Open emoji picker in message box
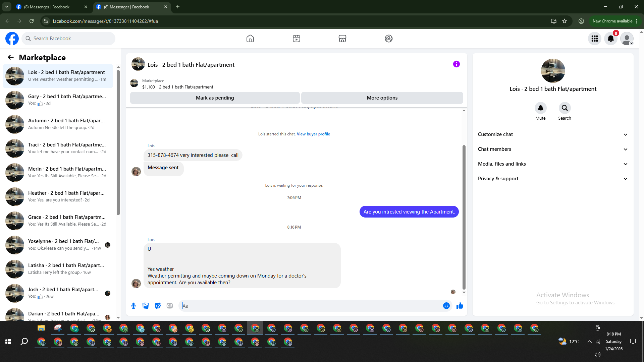644x362 pixels. 446,306
